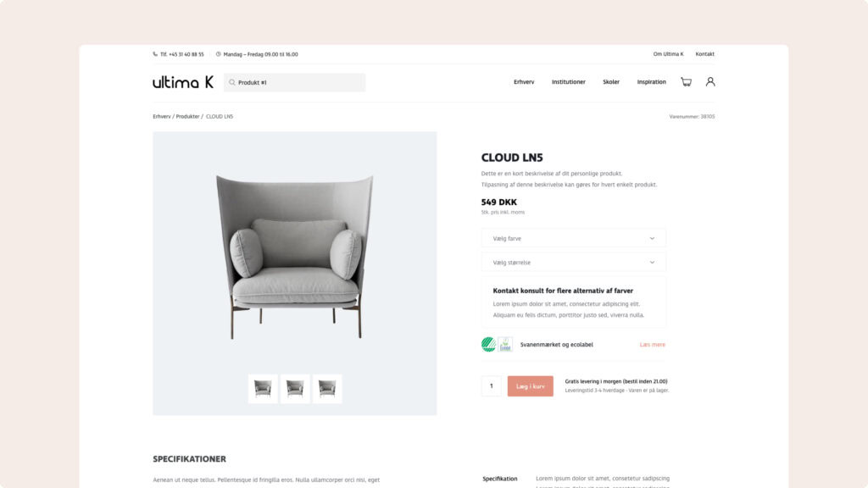Select the third chair thumbnail
The image size is (868, 488).
(x=327, y=388)
